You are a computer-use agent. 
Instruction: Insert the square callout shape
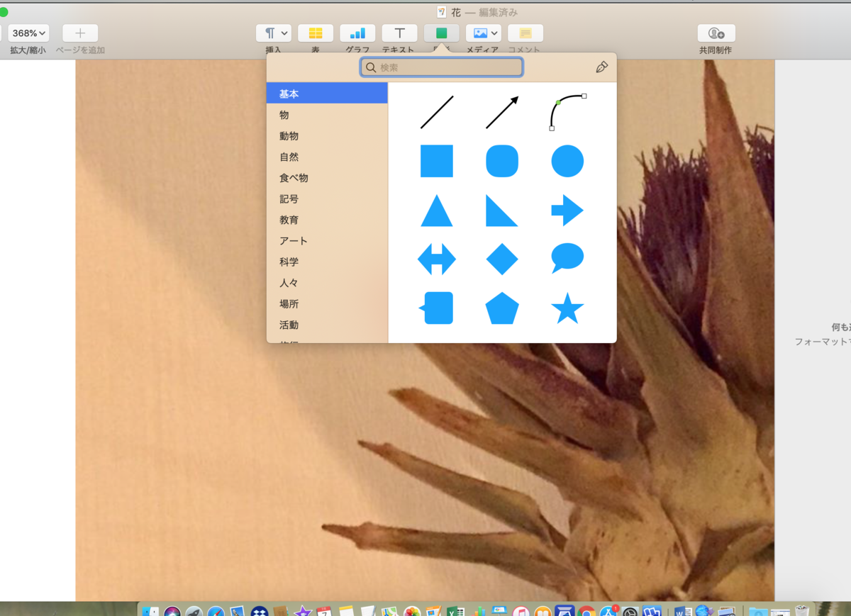pos(436,308)
